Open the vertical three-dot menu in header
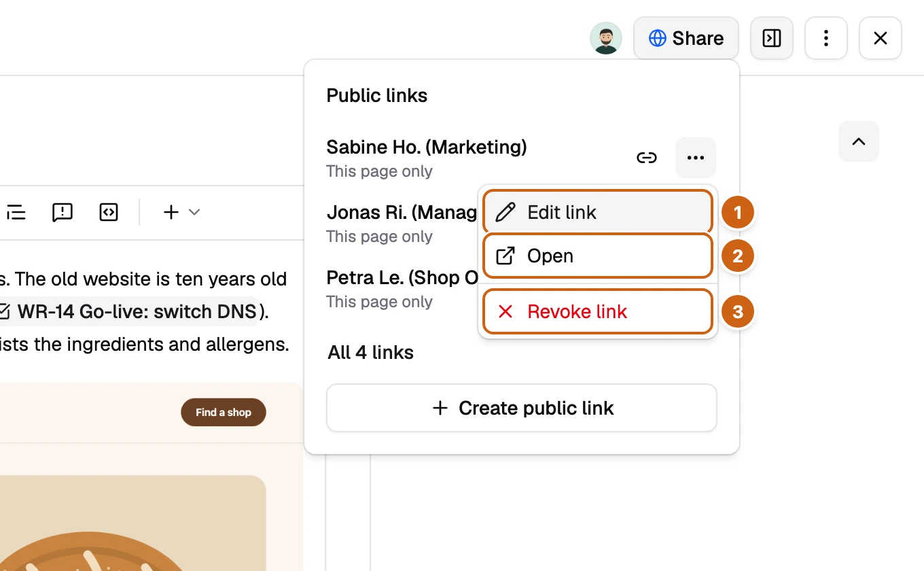 [826, 38]
